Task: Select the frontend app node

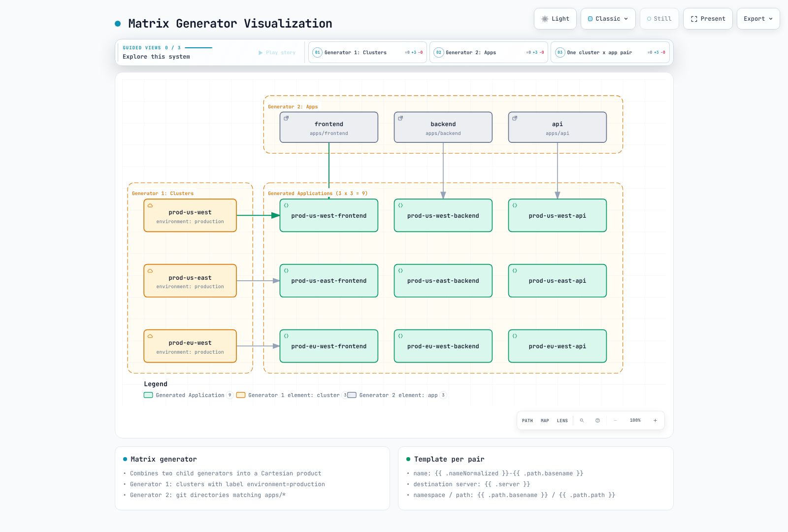Action: click(x=329, y=127)
